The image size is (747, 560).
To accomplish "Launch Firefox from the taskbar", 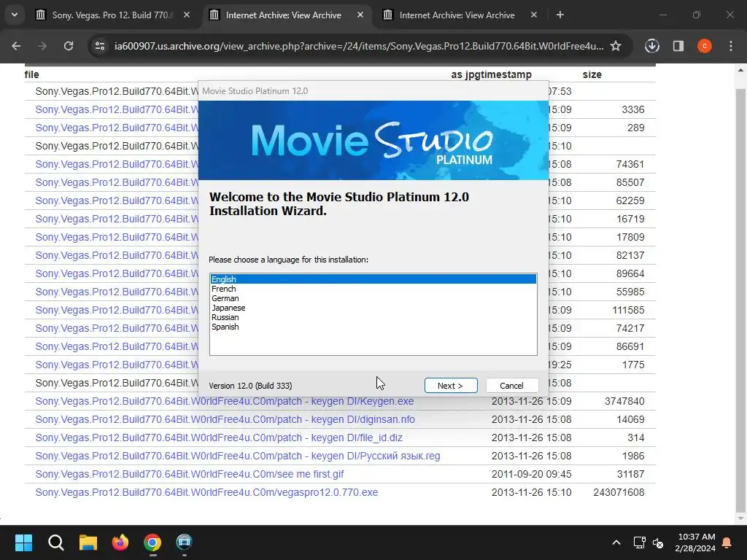I will pyautogui.click(x=120, y=542).
